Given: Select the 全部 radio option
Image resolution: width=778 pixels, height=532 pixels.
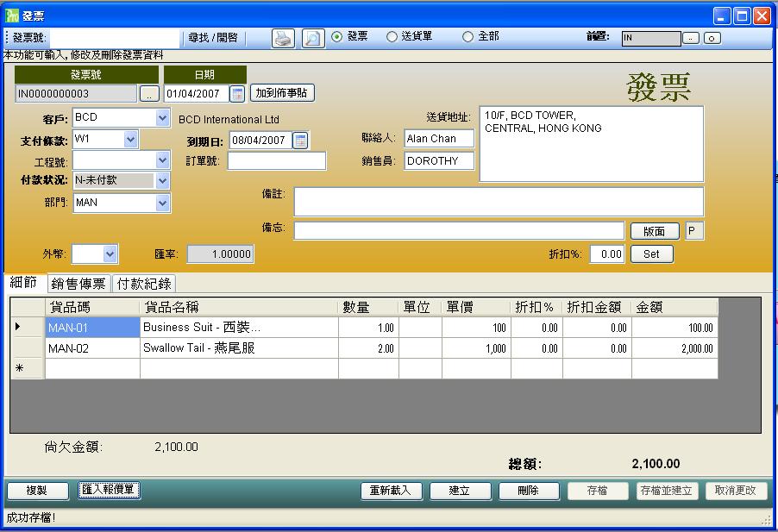Looking at the screenshot, I should [467, 37].
